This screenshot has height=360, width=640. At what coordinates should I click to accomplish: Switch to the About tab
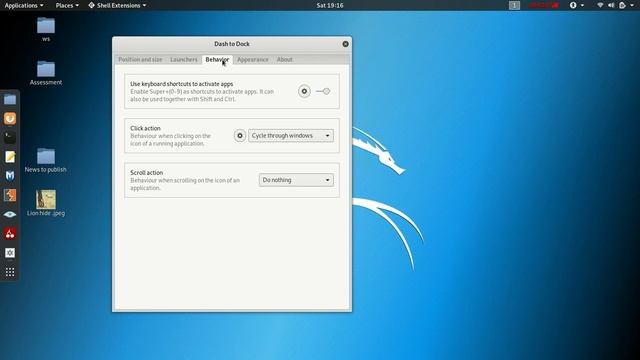click(x=284, y=60)
